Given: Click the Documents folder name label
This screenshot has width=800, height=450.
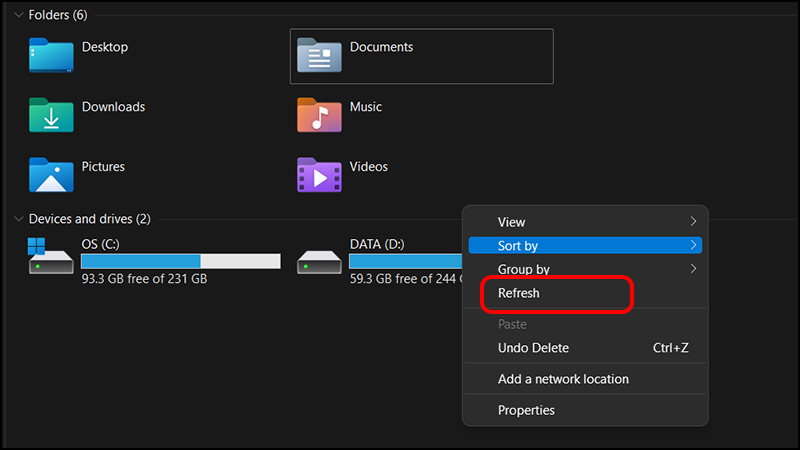Looking at the screenshot, I should point(381,47).
